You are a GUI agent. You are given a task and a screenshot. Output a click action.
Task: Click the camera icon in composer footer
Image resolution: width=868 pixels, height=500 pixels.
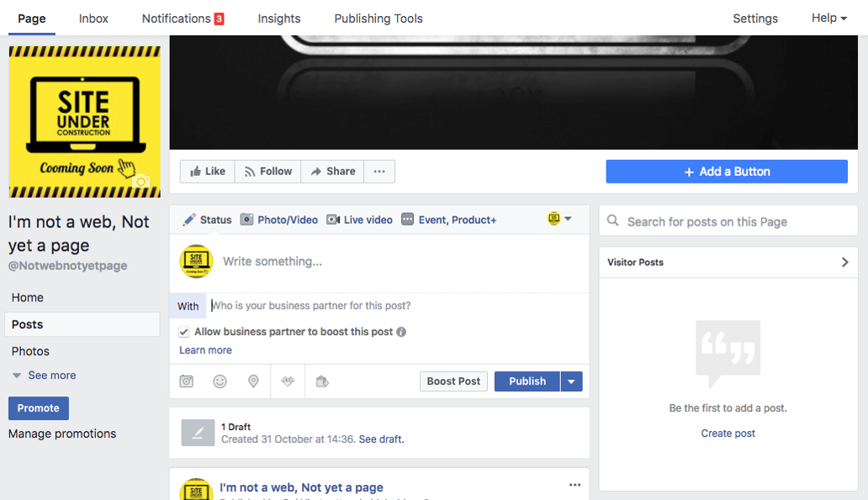coord(187,381)
